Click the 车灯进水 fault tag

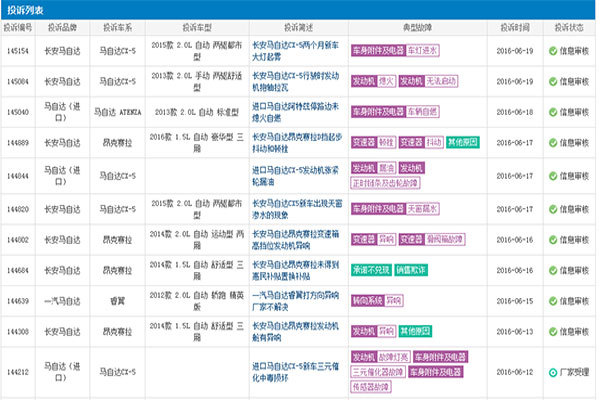click(x=422, y=51)
